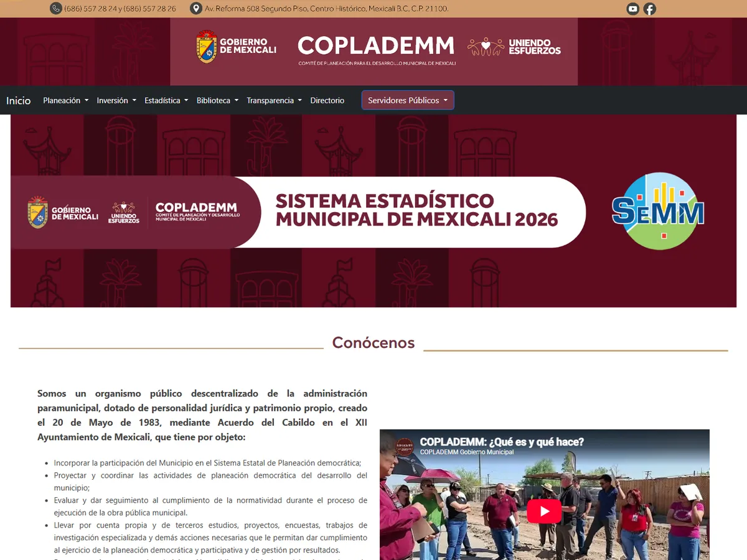747x560 pixels.
Task: Expand the Inversión dropdown menu
Action: click(116, 100)
